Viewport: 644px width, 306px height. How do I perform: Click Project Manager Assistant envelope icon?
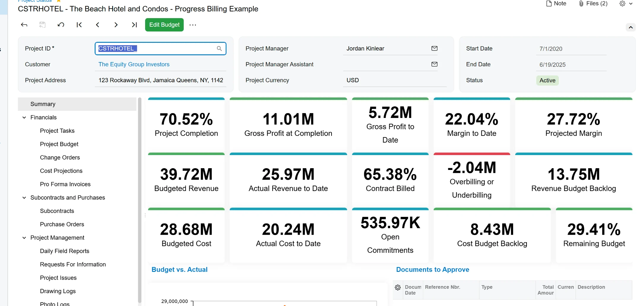pos(434,64)
